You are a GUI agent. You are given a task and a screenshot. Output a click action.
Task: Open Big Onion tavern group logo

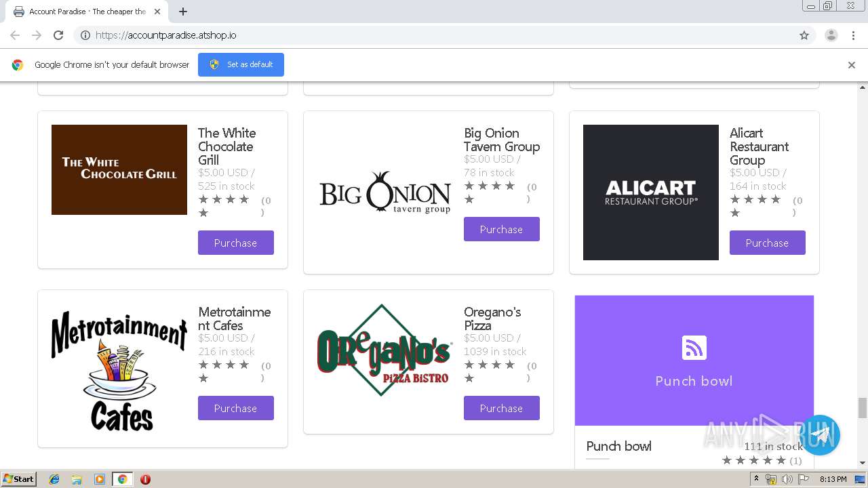point(385,192)
